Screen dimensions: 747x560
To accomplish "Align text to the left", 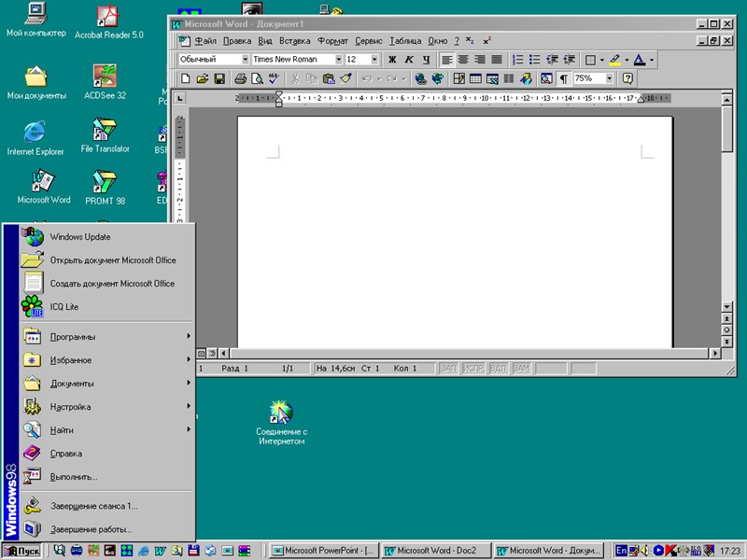I will [446, 60].
